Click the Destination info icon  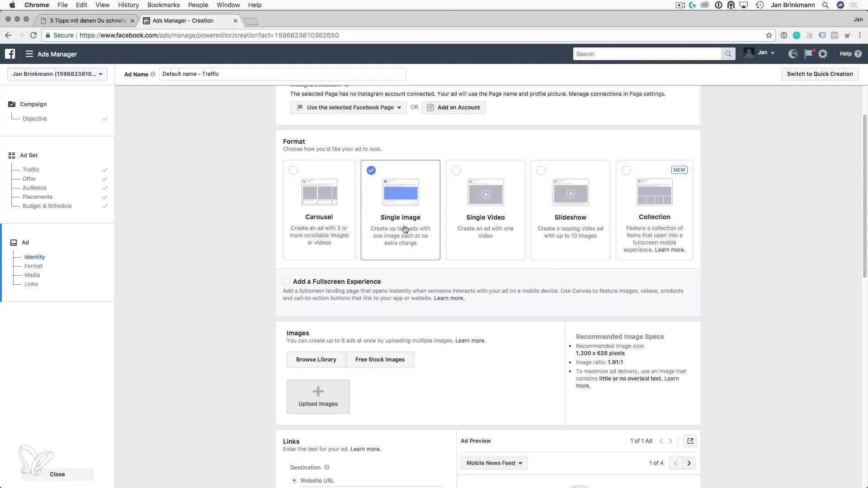tap(326, 467)
